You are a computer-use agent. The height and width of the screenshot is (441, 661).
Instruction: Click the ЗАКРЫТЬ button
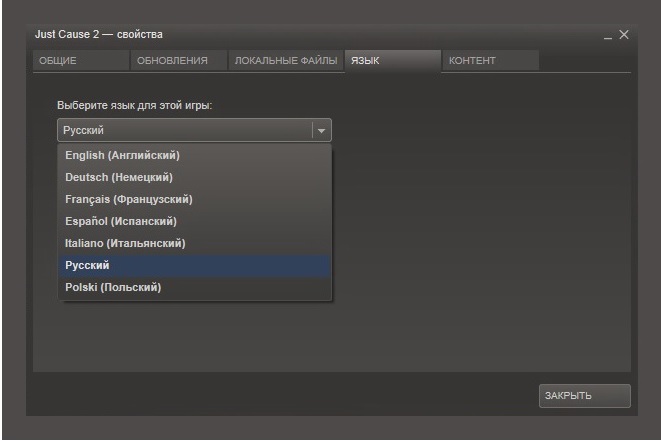585,396
